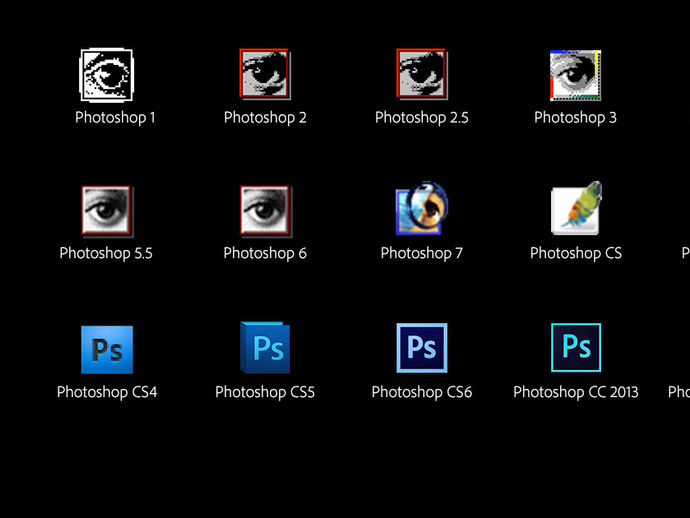690x518 pixels.
Task: Select the Photoshop 2 icon
Action: (x=265, y=74)
